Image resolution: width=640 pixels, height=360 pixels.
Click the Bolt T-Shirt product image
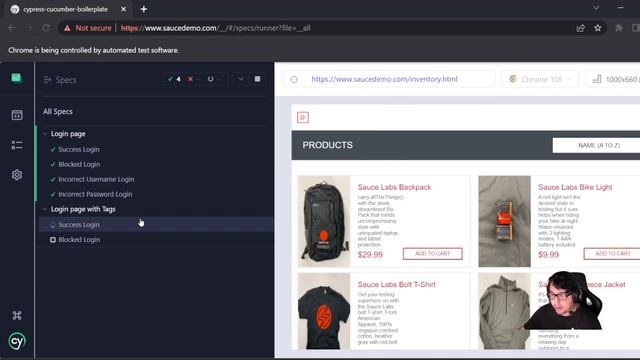point(324,311)
